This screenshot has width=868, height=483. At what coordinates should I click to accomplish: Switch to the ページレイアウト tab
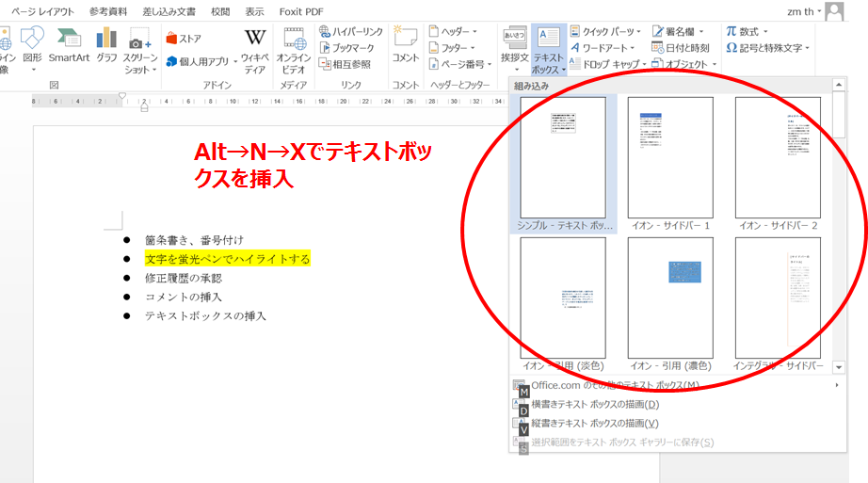point(42,11)
